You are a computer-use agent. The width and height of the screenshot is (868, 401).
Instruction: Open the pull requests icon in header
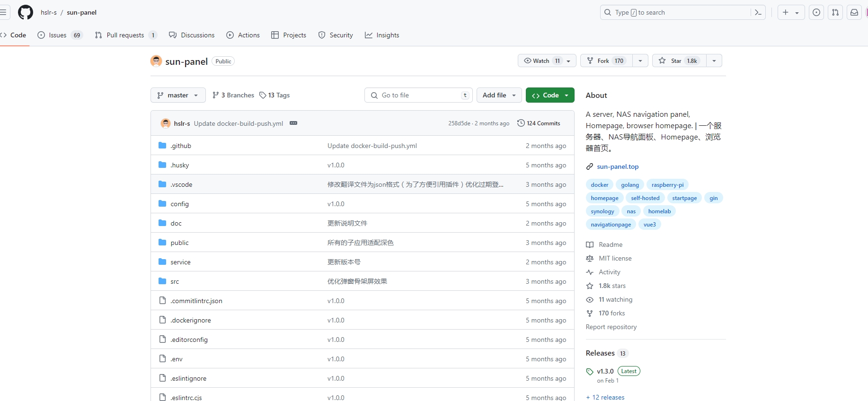(835, 12)
